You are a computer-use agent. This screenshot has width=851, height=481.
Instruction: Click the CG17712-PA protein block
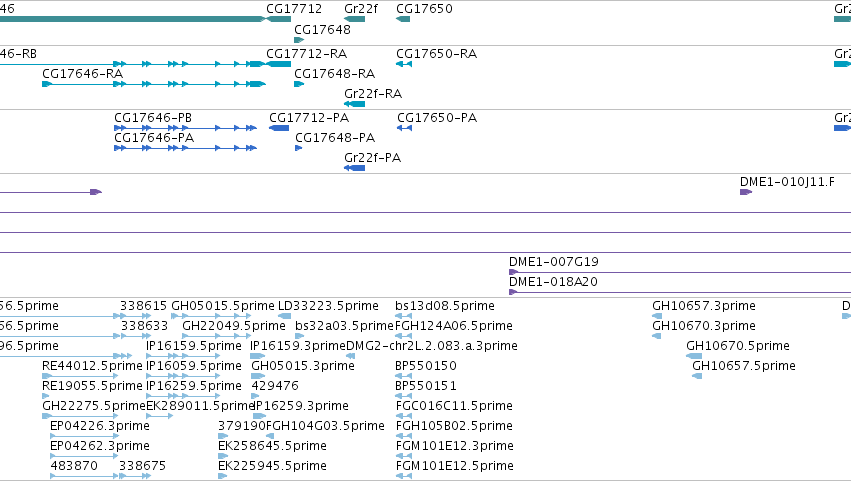click(279, 128)
